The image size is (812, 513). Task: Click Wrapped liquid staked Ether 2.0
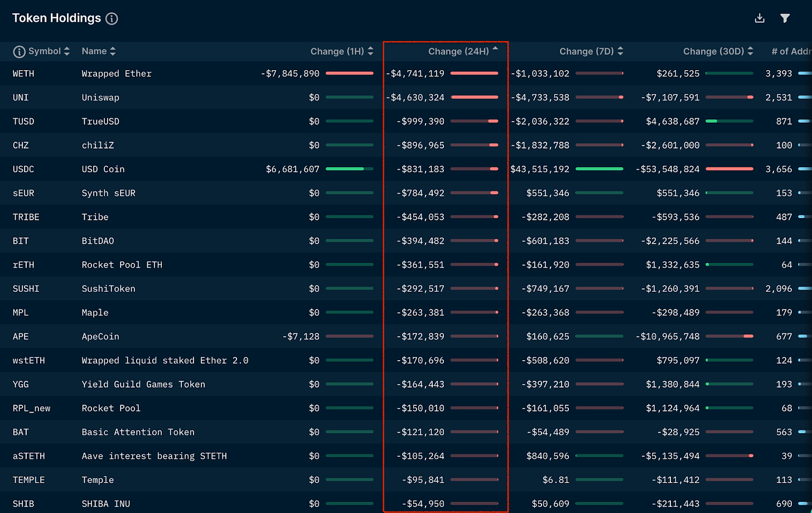click(165, 361)
